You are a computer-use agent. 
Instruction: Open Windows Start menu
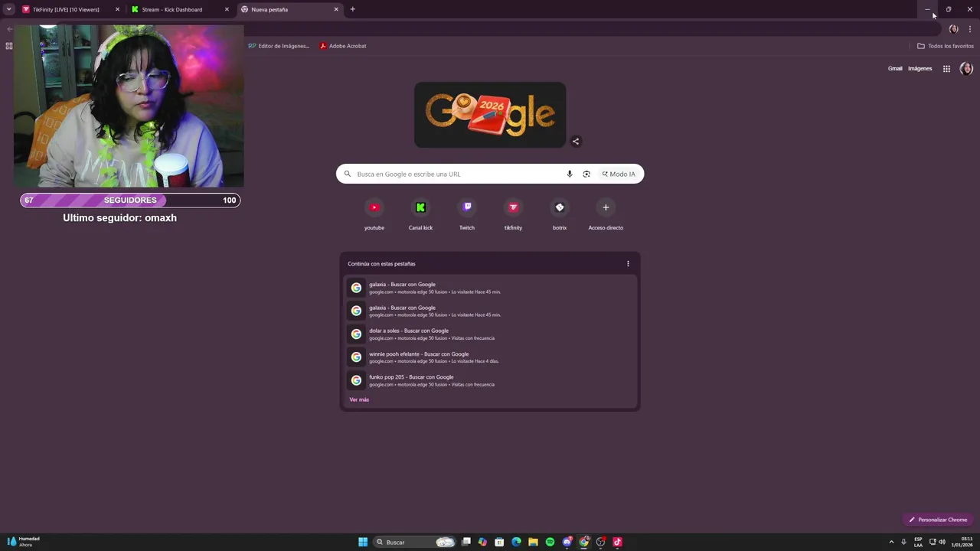coord(363,542)
